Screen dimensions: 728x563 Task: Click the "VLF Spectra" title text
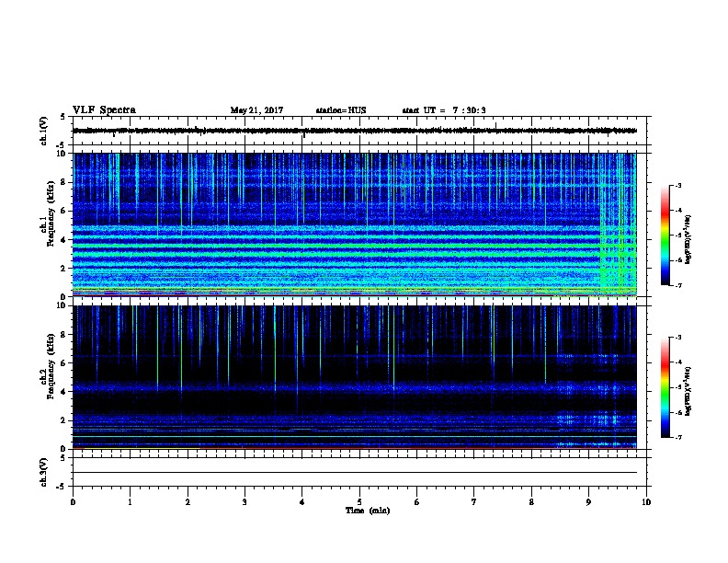tap(104, 110)
